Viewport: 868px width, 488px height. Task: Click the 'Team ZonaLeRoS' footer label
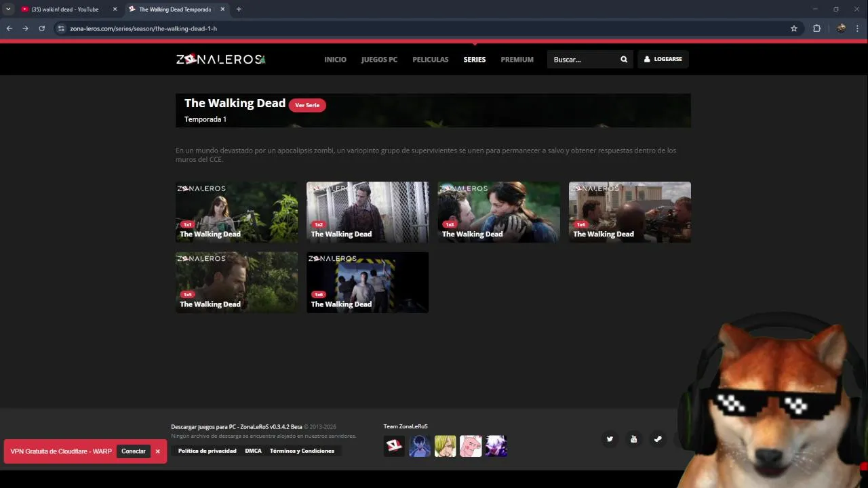tap(406, 426)
